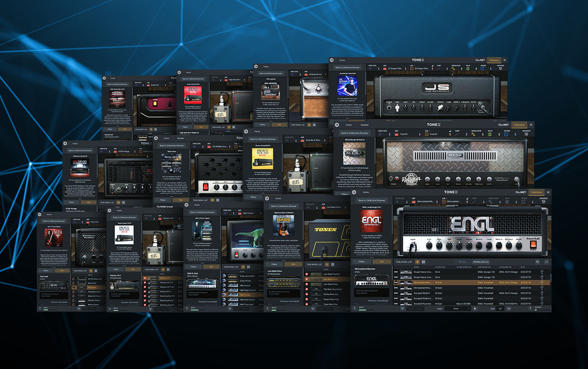The width and height of the screenshot is (588, 369).
Task: Open Advanced mixer icon in MESA/Boogie window
Action: click(x=526, y=134)
